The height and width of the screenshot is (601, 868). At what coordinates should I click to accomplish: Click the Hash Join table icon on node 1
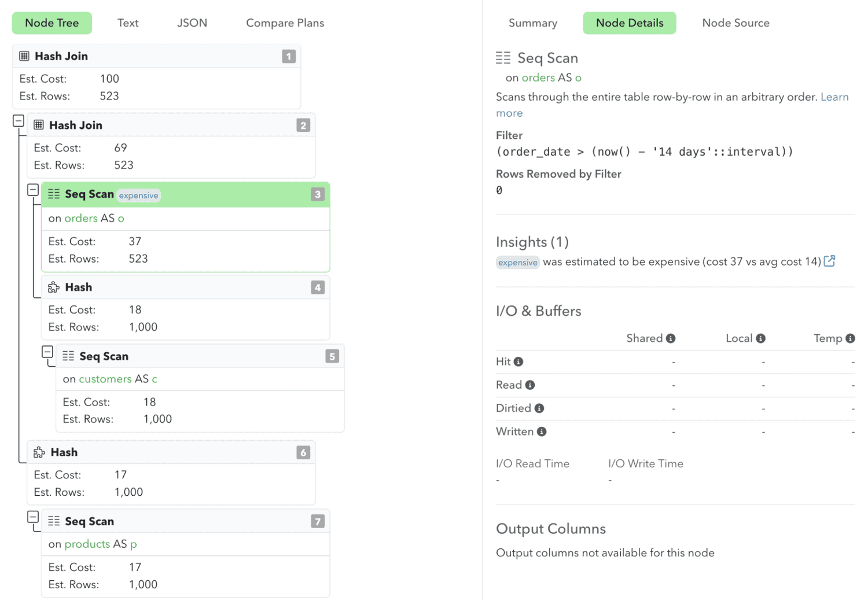(x=24, y=56)
